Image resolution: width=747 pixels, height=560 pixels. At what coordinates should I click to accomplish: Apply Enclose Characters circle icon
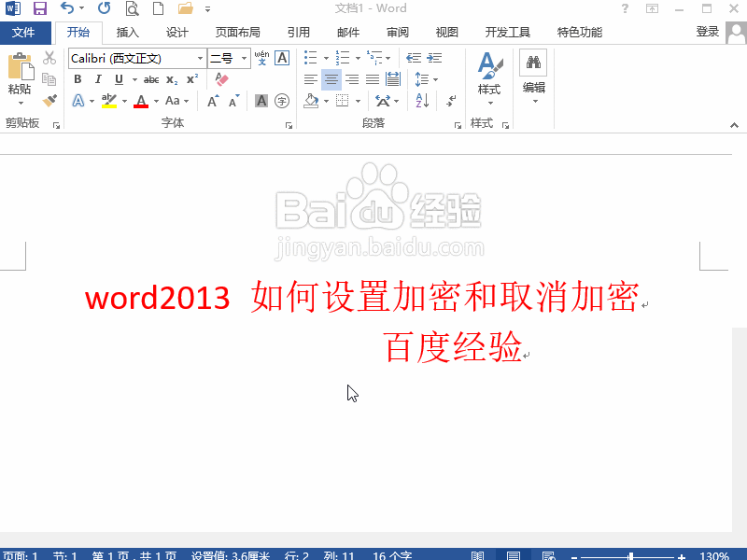282,101
